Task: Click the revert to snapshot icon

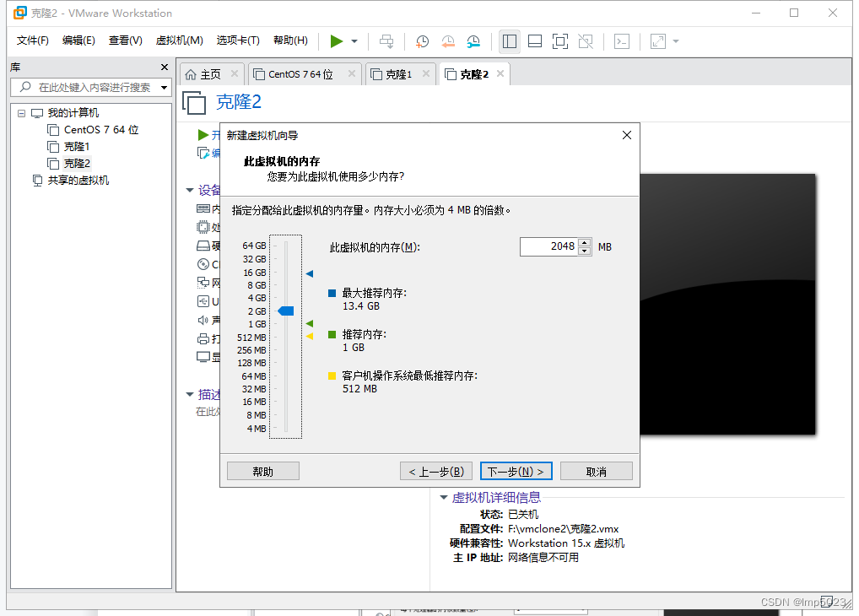Action: tap(447, 41)
